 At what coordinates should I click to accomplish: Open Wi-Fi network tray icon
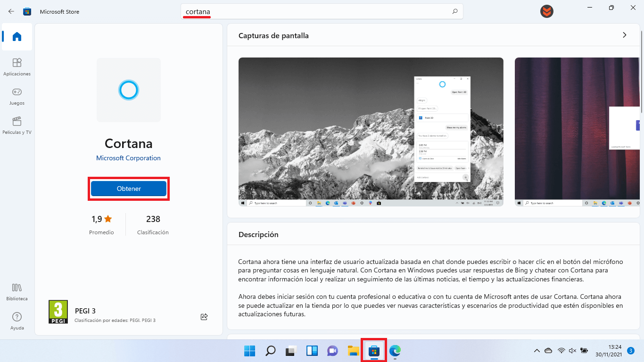point(561,351)
